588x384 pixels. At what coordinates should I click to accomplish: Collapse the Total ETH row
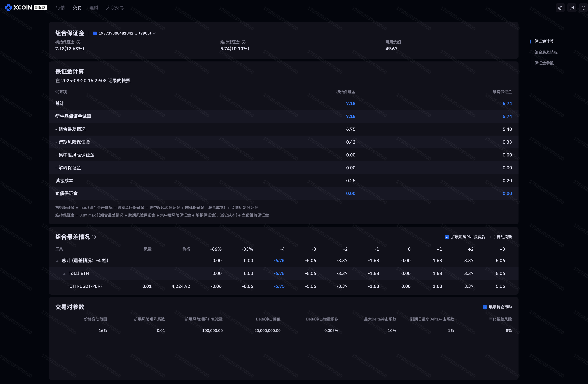coord(64,274)
